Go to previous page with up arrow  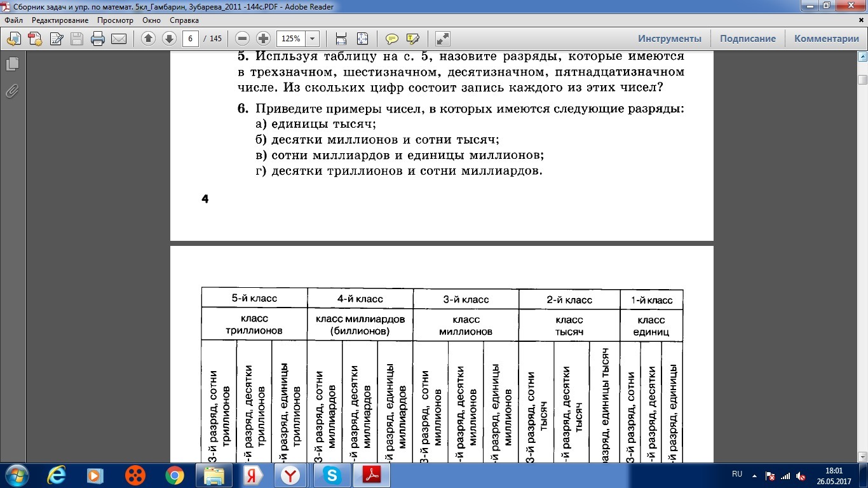point(148,39)
